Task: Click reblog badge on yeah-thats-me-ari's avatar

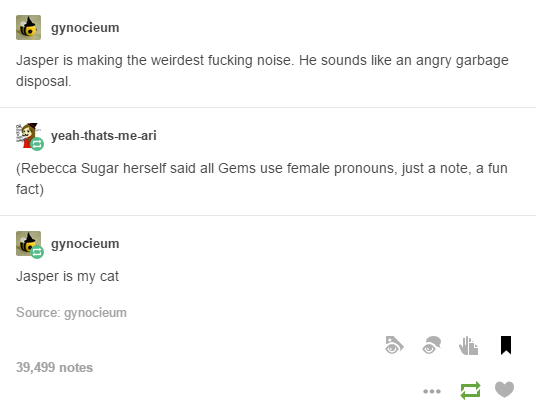Action: (37, 144)
